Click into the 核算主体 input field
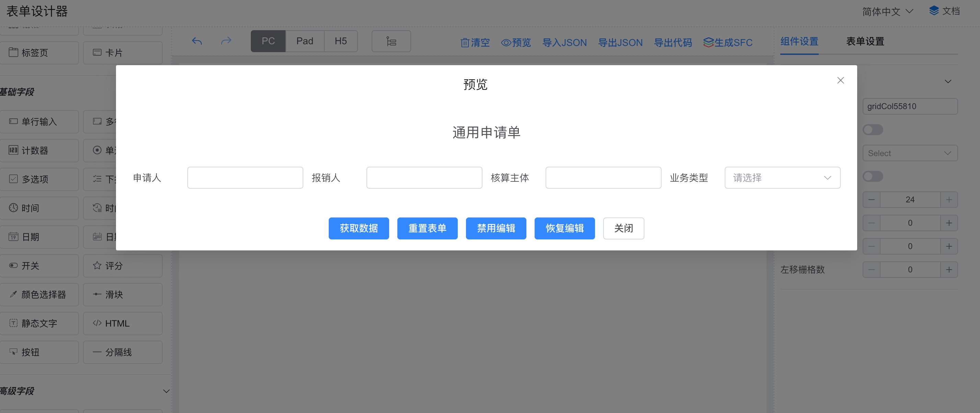 [x=603, y=178]
